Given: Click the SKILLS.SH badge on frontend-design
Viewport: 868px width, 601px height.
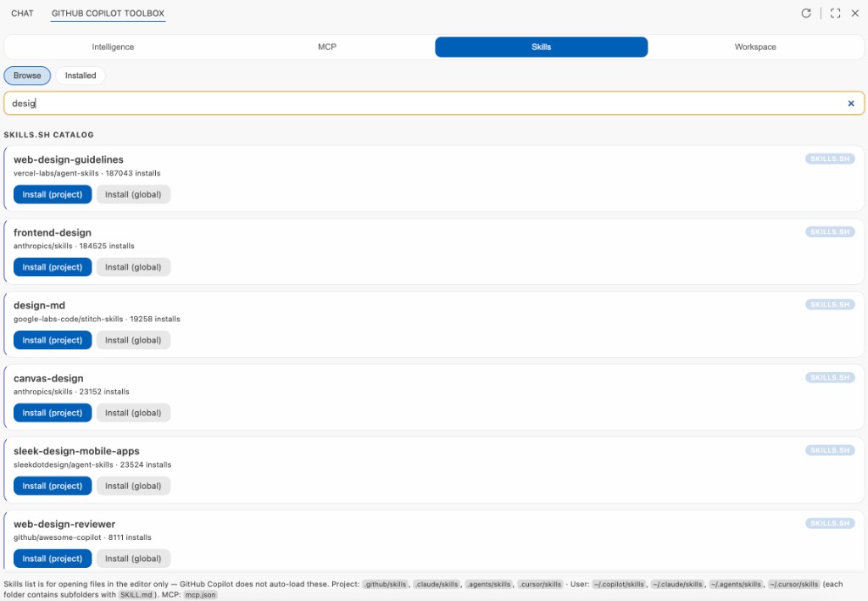Looking at the screenshot, I should click(x=830, y=232).
